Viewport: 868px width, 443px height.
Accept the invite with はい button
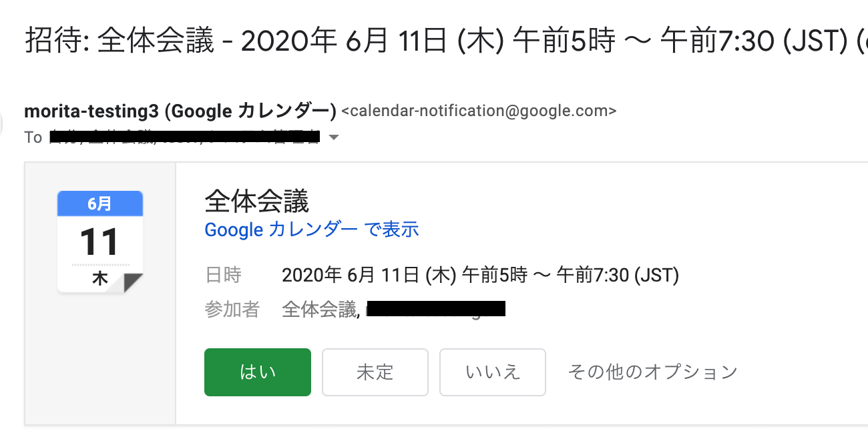coord(258,372)
